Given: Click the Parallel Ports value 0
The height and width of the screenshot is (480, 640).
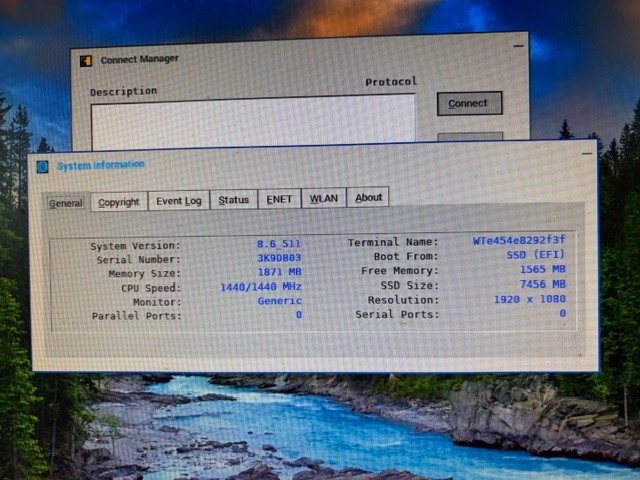Looking at the screenshot, I should tap(299, 315).
